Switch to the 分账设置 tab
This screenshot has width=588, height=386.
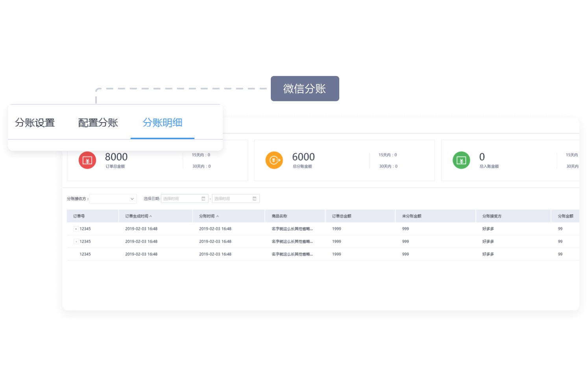(35, 123)
